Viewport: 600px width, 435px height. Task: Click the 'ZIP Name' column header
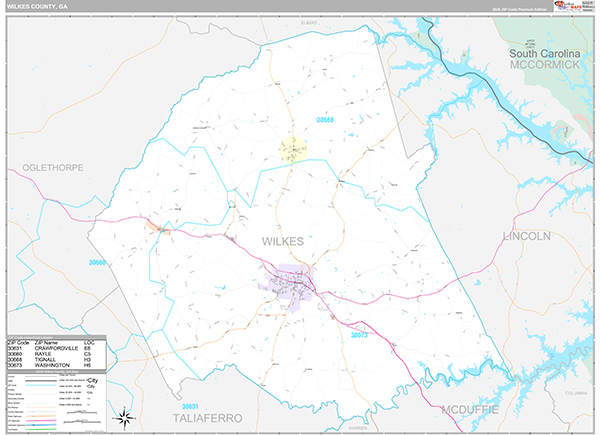[x=46, y=342]
